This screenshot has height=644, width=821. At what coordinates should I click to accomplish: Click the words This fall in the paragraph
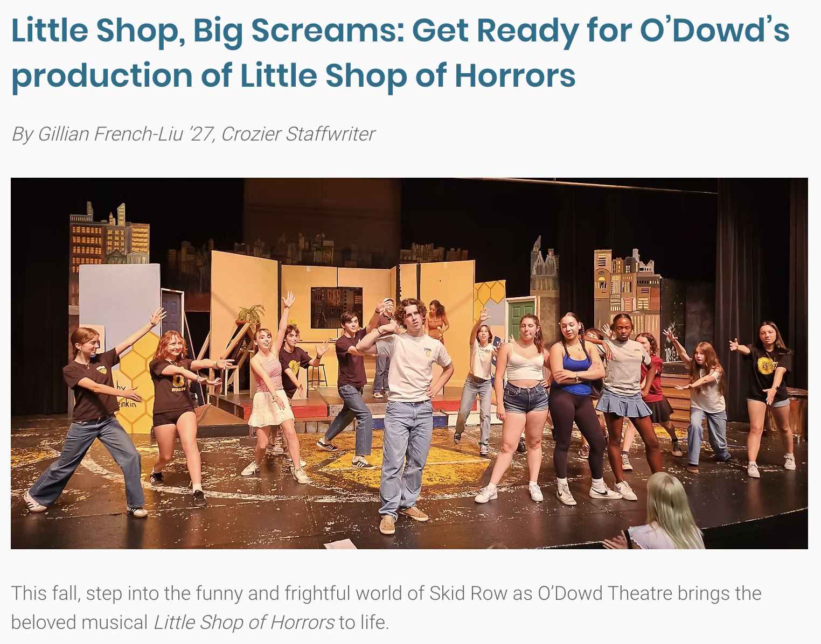click(x=45, y=593)
